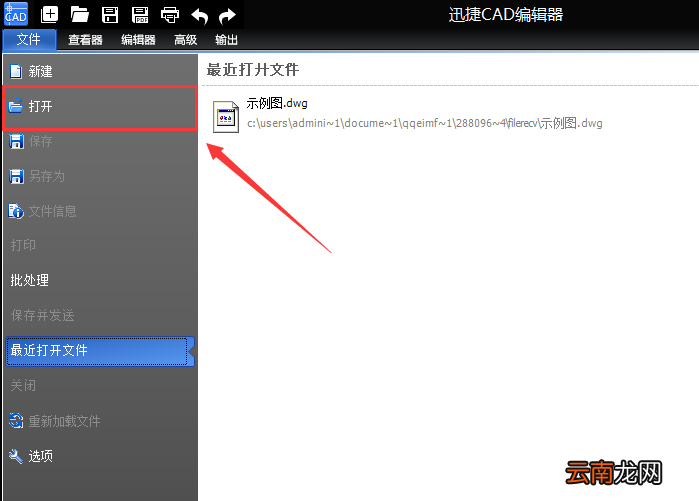The width and height of the screenshot is (699, 501).
Task: Choose 关闭 in the side menu
Action: click(x=101, y=386)
